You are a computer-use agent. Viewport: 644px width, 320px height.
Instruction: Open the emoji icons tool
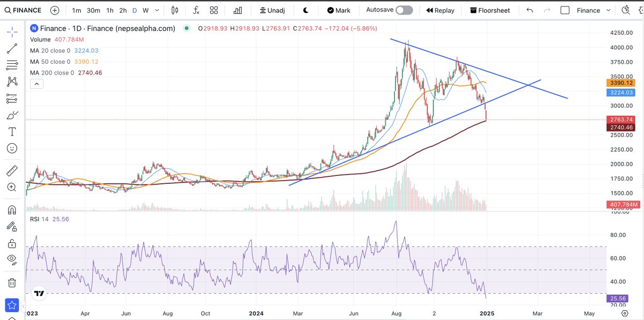12,148
